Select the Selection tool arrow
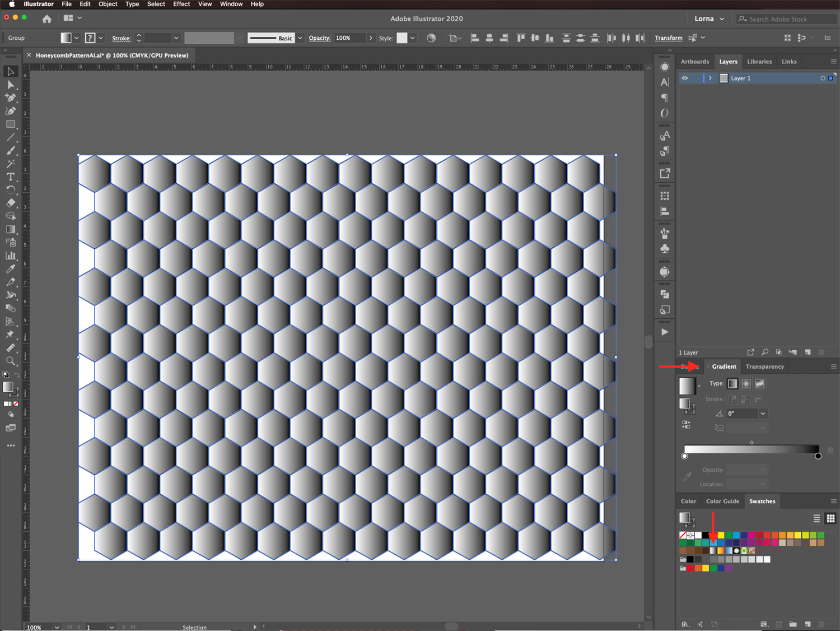 coord(11,71)
